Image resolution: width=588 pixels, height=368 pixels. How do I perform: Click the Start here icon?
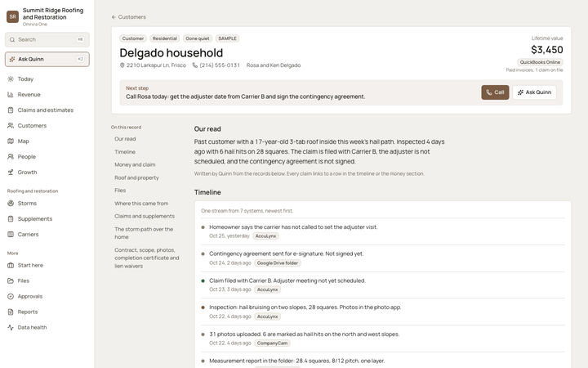tap(11, 265)
